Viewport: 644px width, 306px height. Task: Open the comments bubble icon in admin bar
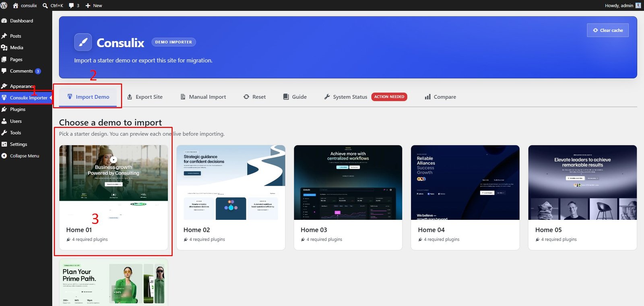coord(71,6)
